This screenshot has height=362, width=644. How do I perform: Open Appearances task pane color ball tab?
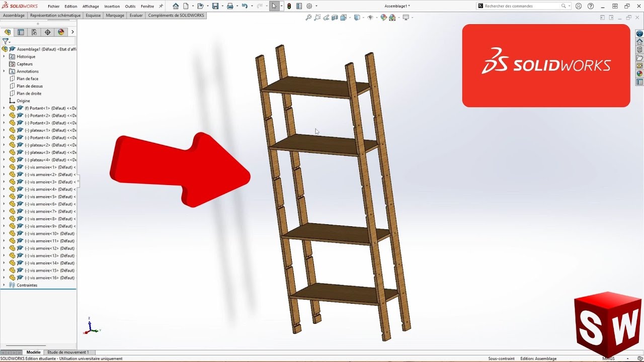639,74
